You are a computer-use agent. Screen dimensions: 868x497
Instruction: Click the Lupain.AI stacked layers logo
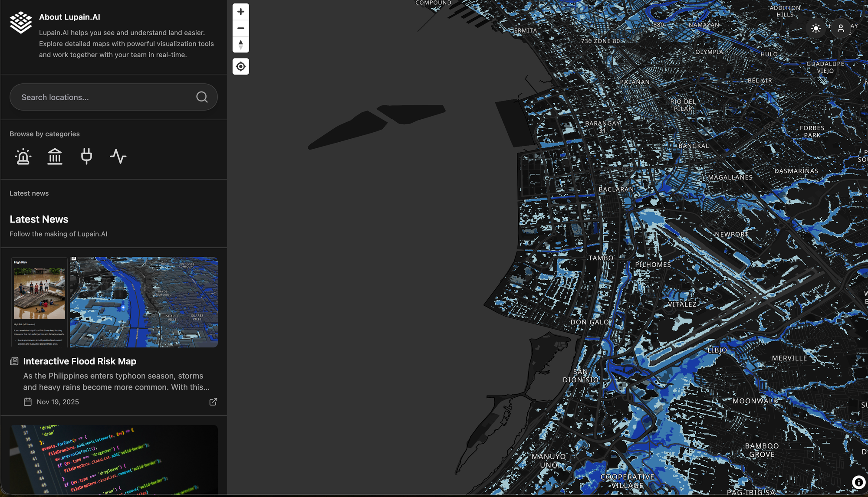point(21,23)
